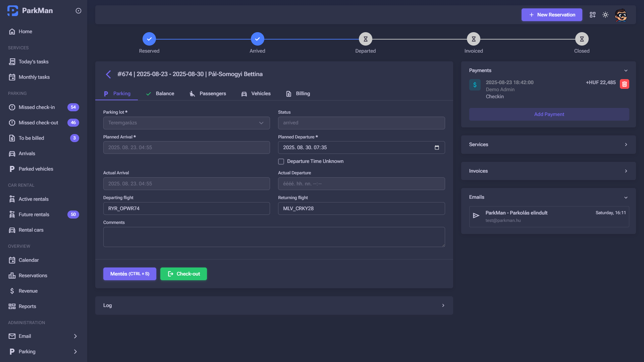Switch to the Passengers tab
The height and width of the screenshot is (362, 644).
208,94
